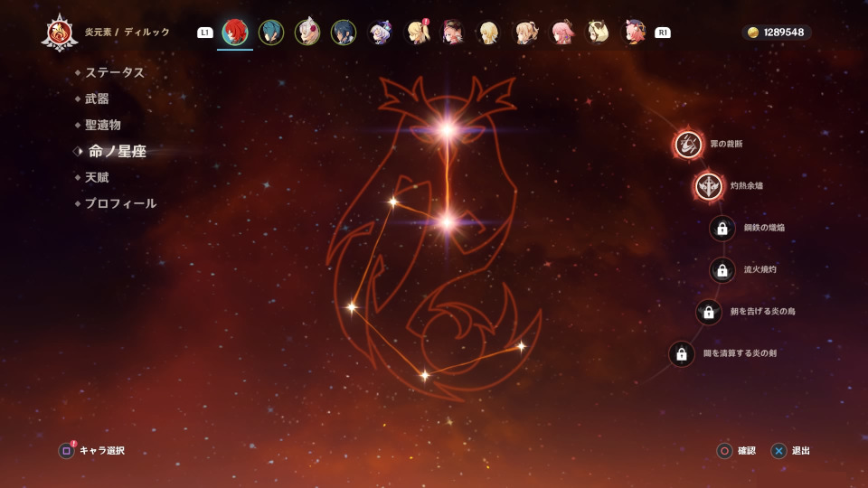Open the unlocked 罪の裁断 constellation icon
Image resolution: width=868 pixels, height=488 pixels.
tap(688, 145)
